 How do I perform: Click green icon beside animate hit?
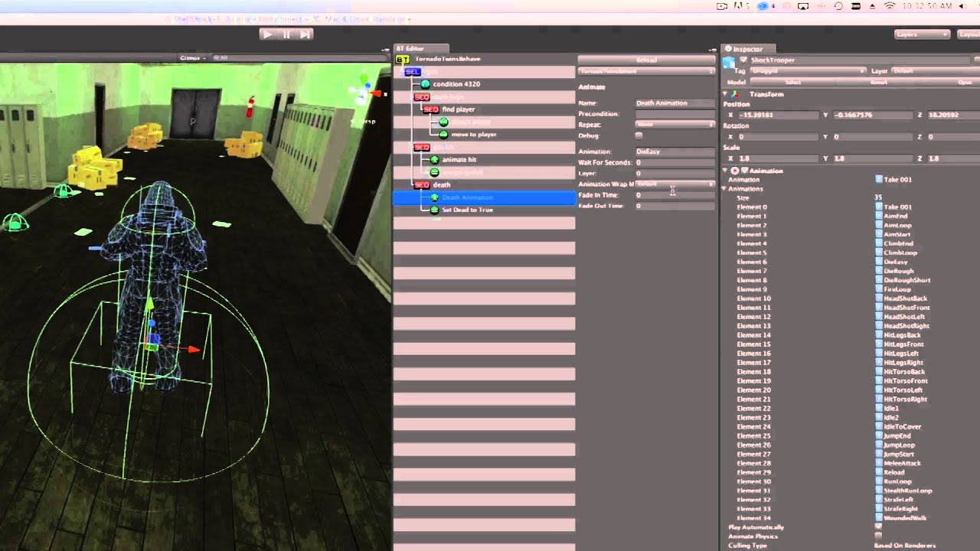click(434, 160)
